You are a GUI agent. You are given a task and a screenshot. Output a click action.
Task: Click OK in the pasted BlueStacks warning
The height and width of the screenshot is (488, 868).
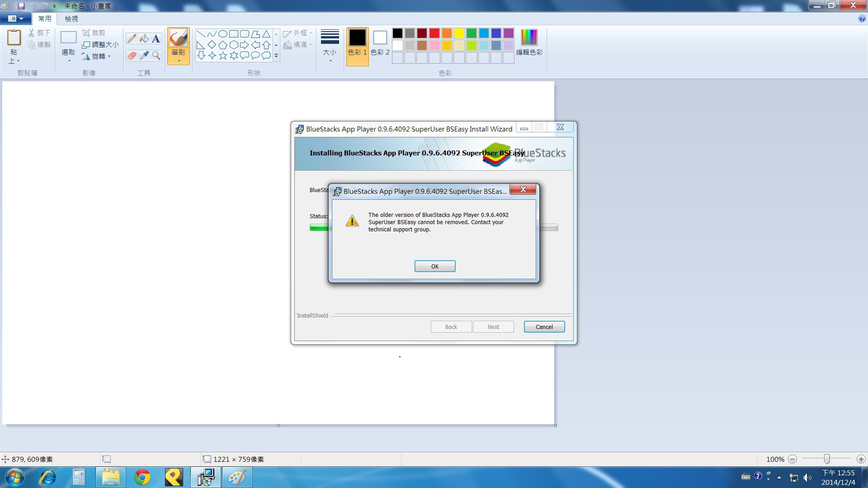pos(435,266)
